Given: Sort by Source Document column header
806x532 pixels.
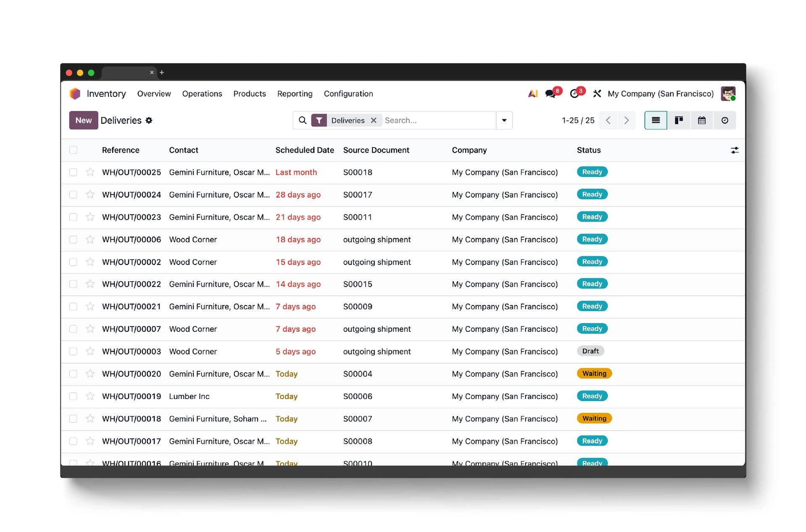Looking at the screenshot, I should coord(376,150).
